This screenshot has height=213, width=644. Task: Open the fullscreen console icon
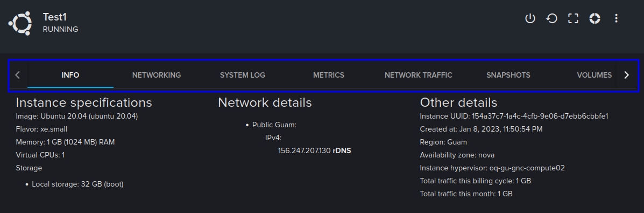(573, 18)
